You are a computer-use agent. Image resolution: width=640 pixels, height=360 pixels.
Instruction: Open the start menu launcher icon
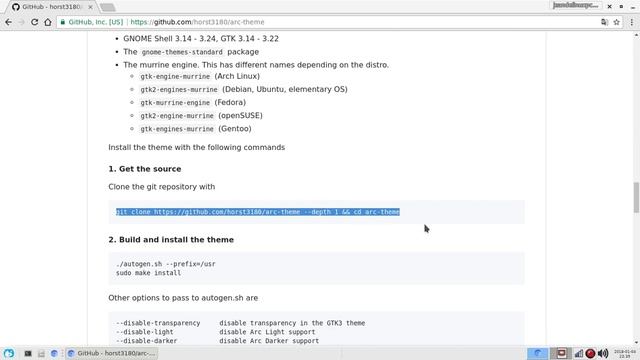click(x=9, y=353)
